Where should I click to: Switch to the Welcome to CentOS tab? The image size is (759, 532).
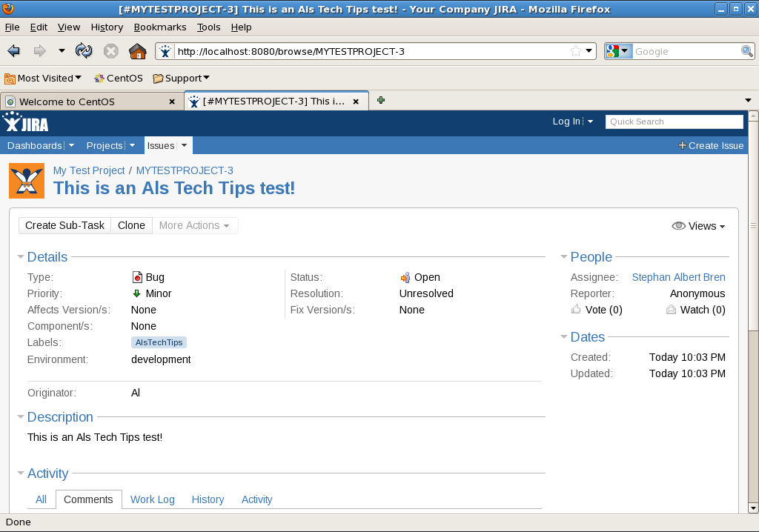pyautogui.click(x=92, y=102)
